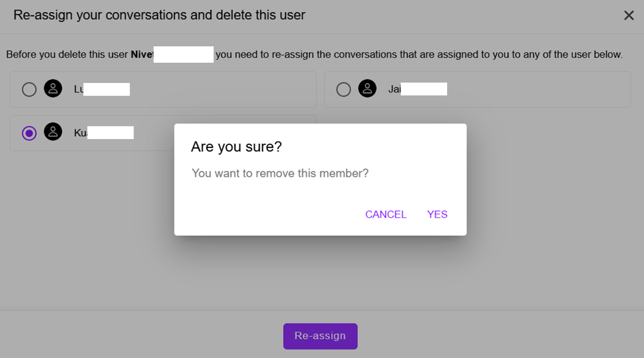The image size is (644, 358).
Task: Select the radio button for user Lu
Action: click(x=29, y=89)
